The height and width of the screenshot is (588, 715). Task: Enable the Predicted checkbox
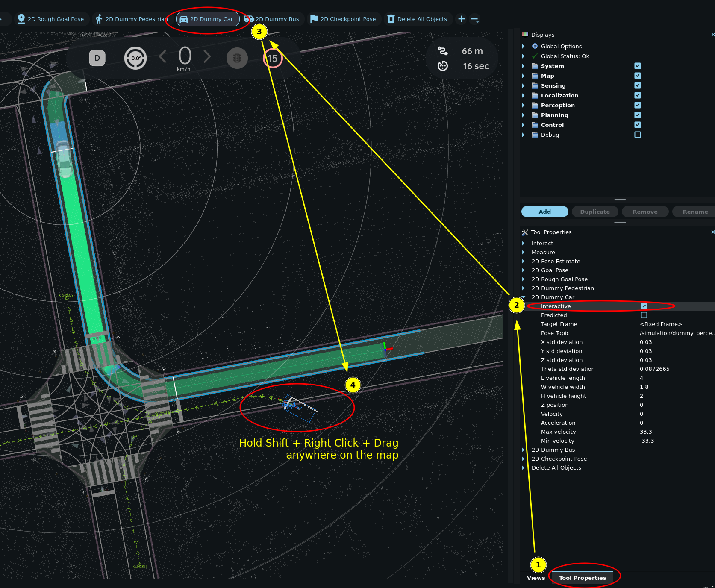644,315
